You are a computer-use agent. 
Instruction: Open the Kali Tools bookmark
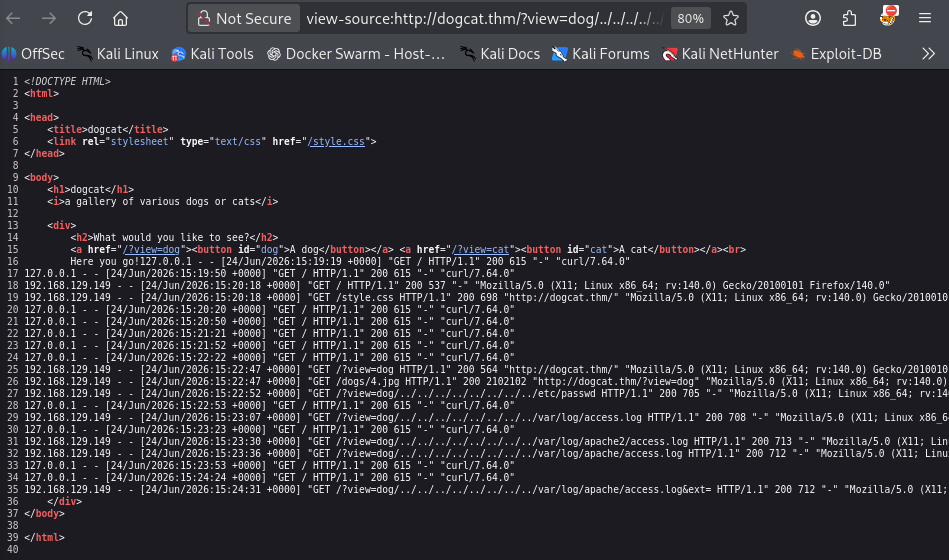click(212, 54)
